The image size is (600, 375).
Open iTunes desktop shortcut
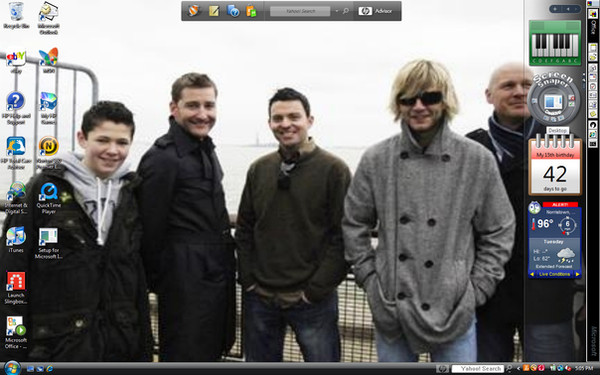(x=16, y=239)
